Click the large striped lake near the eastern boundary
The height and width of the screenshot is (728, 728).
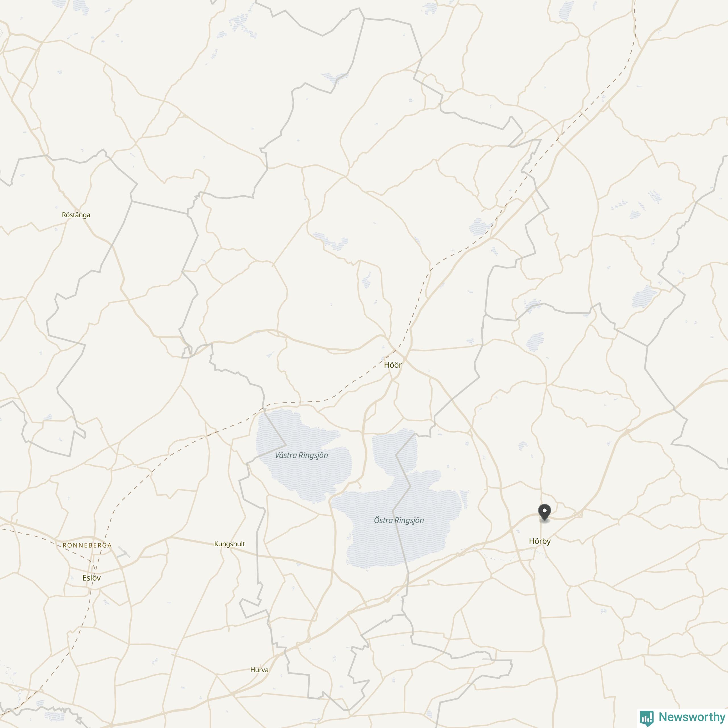pyautogui.click(x=644, y=296)
